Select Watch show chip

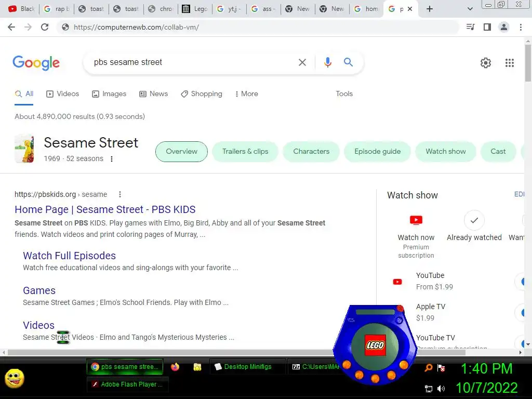pyautogui.click(x=445, y=152)
